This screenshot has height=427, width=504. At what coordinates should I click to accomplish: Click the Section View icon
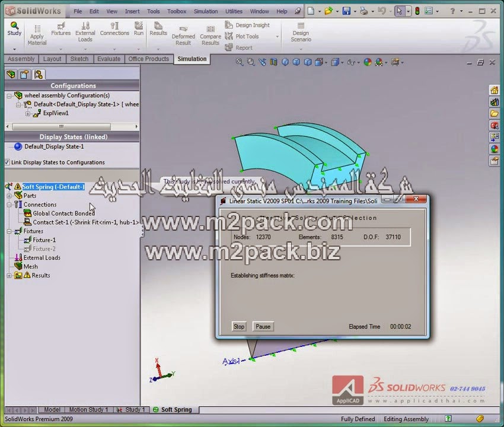coord(273,62)
